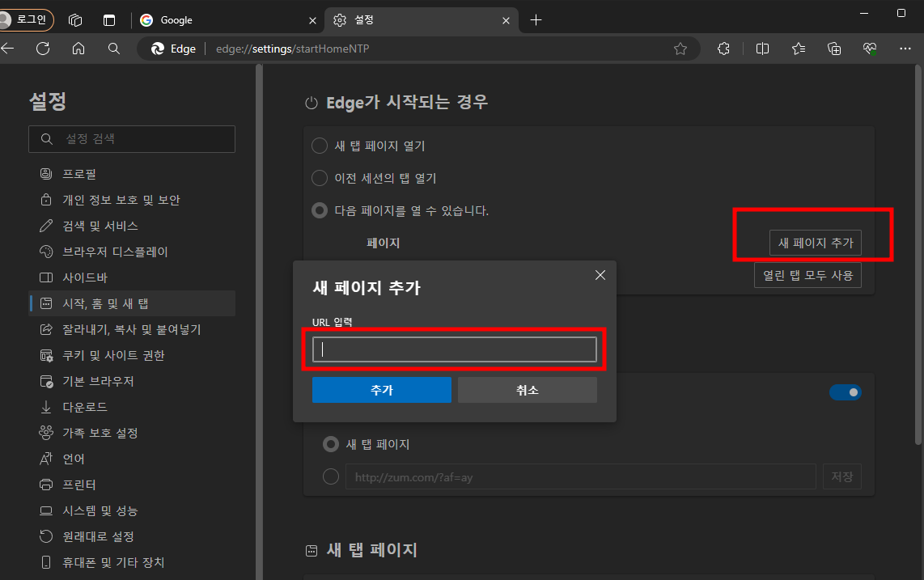The width and height of the screenshot is (924, 580).
Task: Open 프로필 settings section
Action: pos(132,174)
